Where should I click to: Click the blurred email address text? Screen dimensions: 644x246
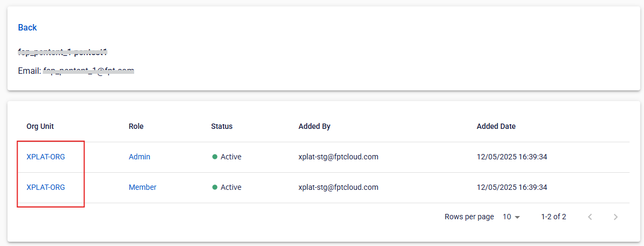[89, 70]
